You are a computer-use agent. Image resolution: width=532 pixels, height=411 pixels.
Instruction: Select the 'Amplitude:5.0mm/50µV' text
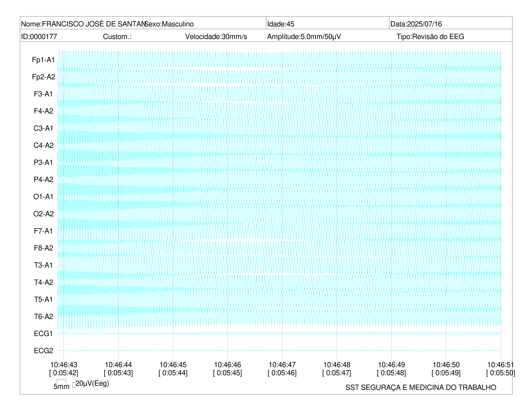coord(304,37)
